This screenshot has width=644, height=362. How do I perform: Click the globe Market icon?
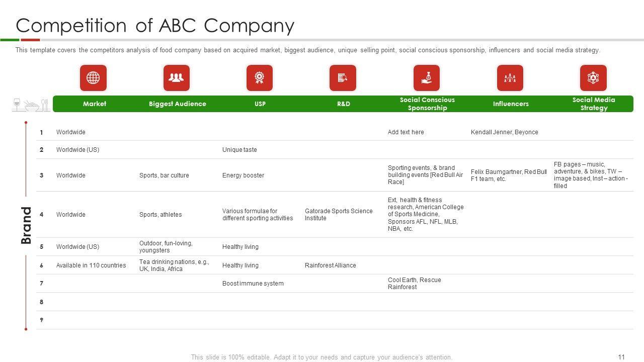click(93, 78)
